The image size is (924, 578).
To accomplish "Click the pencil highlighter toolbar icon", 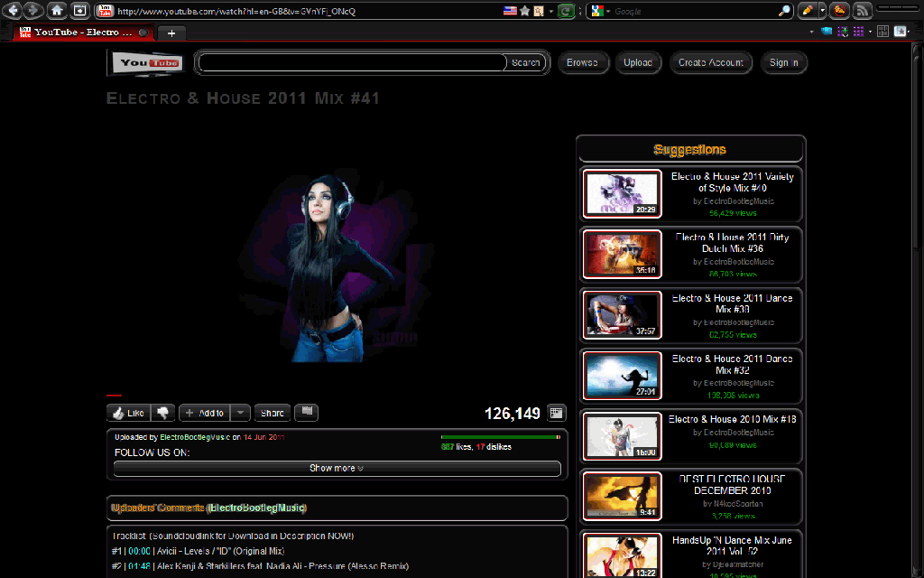I will (x=808, y=11).
